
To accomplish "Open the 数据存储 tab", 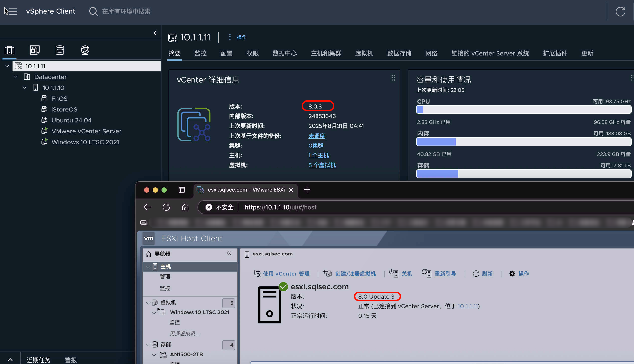I will [x=399, y=53].
